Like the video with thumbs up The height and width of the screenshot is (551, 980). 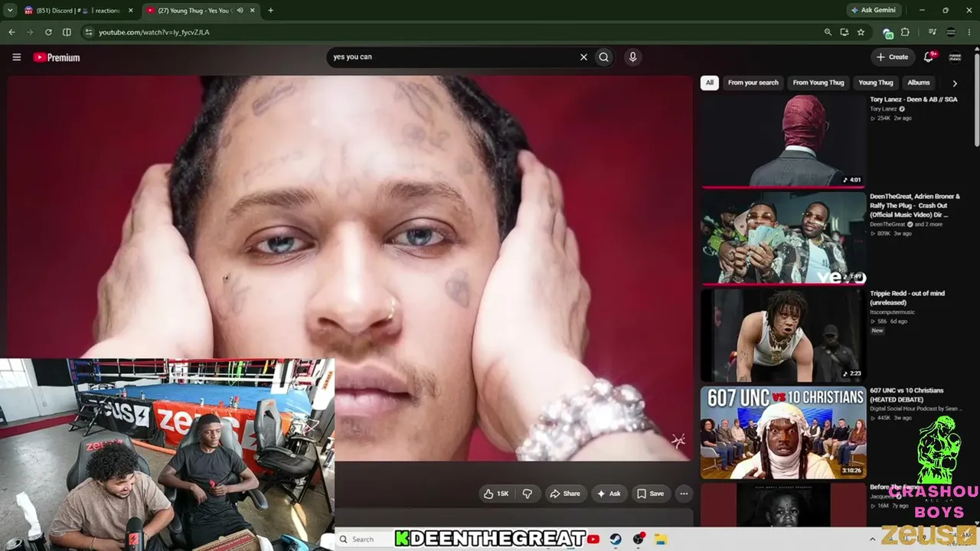point(496,494)
